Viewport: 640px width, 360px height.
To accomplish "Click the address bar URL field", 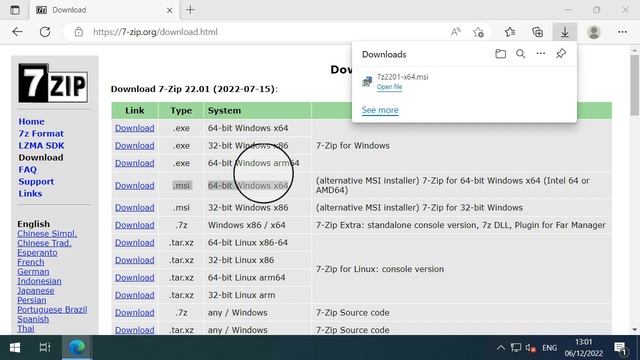I will pos(261,32).
